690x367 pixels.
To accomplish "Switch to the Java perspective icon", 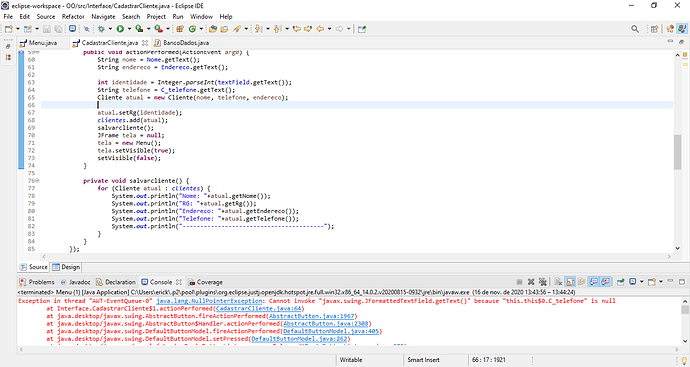I will (x=681, y=29).
